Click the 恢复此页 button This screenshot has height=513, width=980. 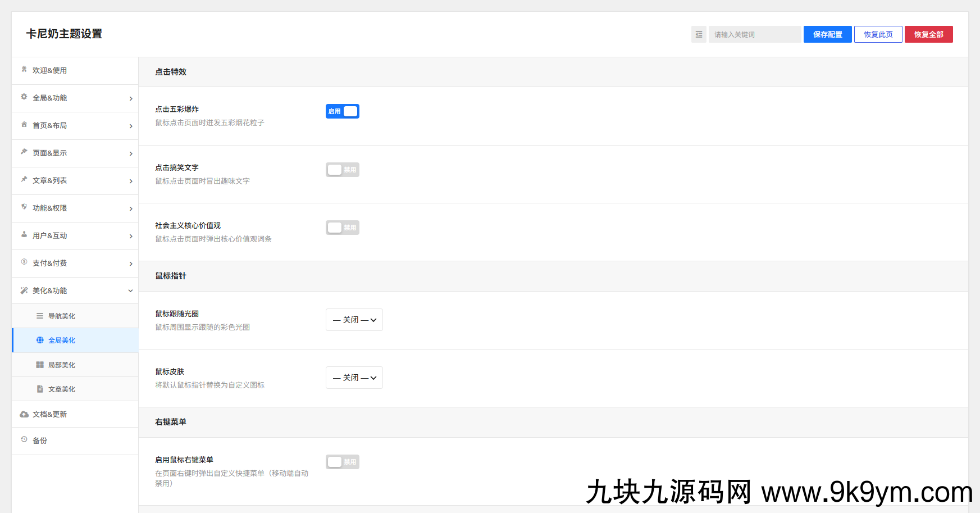click(x=878, y=34)
